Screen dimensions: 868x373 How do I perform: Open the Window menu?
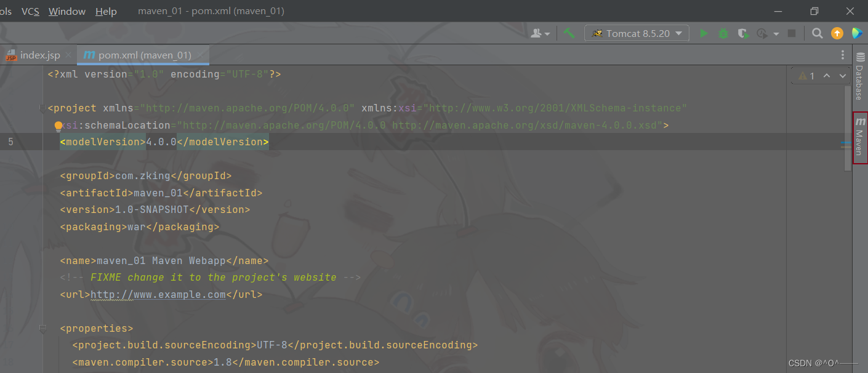pos(67,11)
